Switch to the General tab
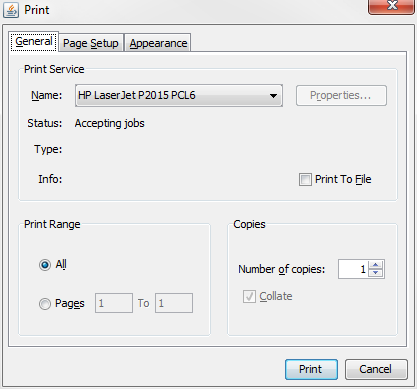The height and width of the screenshot is (389, 417). click(x=34, y=42)
